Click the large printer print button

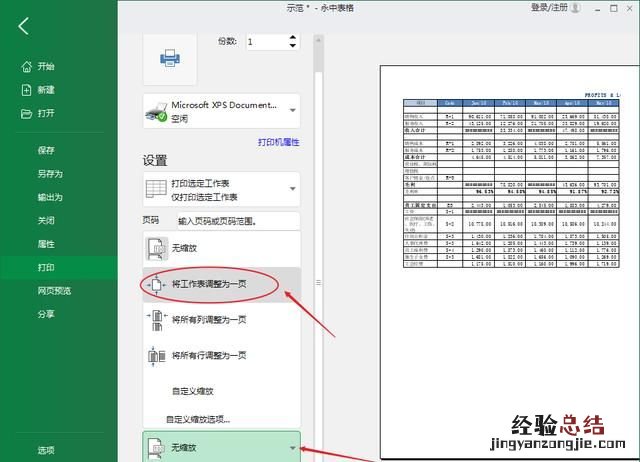click(170, 59)
